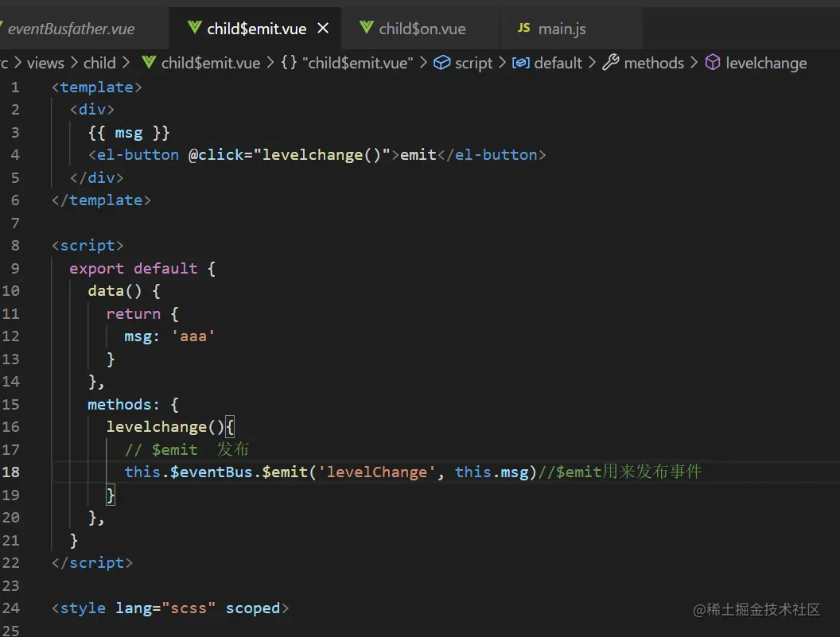This screenshot has width=840, height=637.
Task: Click 'levelchange()' method definition on line 16
Action: click(x=165, y=427)
